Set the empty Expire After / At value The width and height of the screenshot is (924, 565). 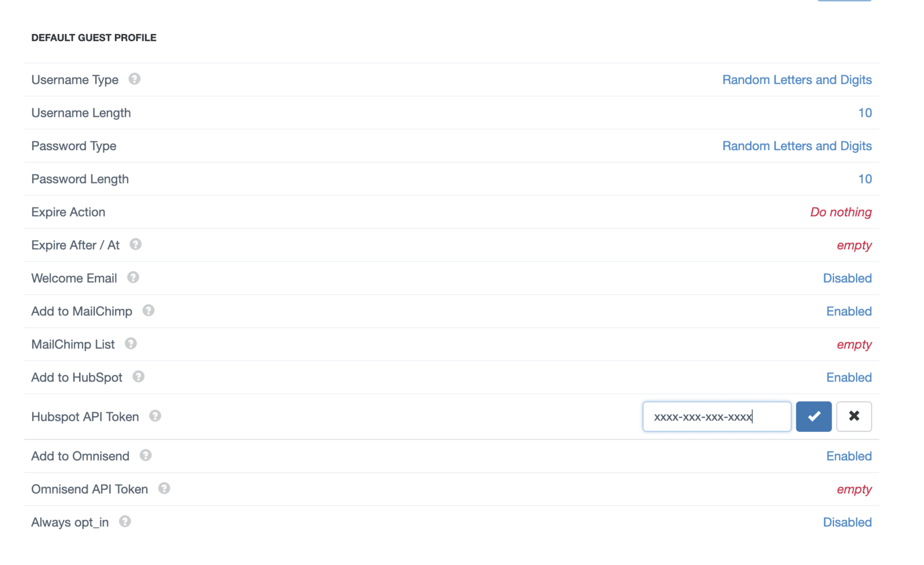[x=854, y=245]
